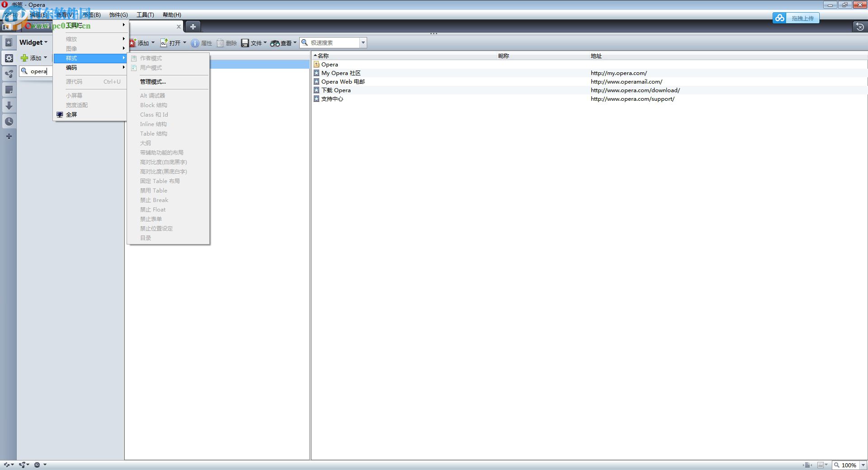Open the Notes panel icon in sidebar
Image resolution: width=868 pixels, height=470 pixels.
[x=9, y=89]
